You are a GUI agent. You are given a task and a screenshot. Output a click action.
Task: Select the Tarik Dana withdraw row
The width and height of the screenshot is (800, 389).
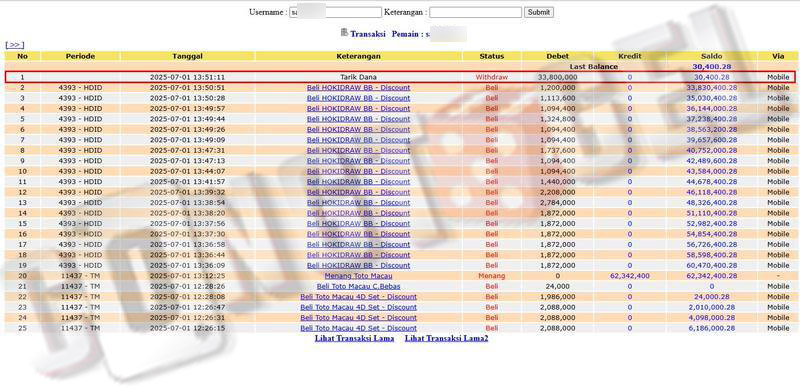tap(400, 77)
